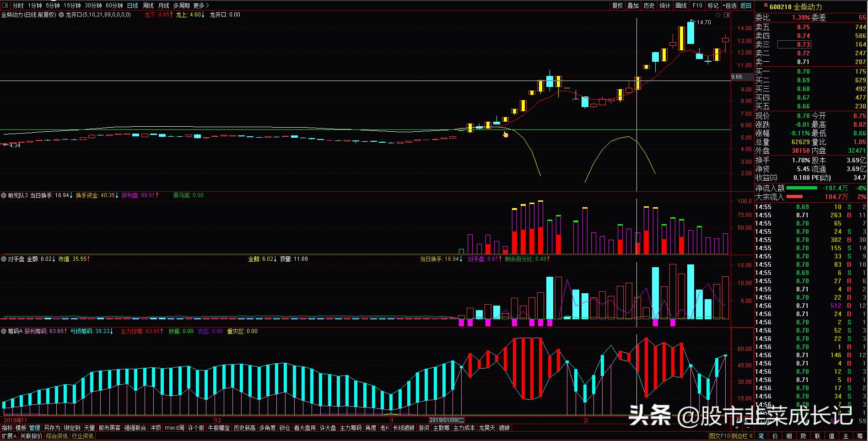Open 龙开口 indicator settings circle icon
868x441 pixels.
pos(61,15)
